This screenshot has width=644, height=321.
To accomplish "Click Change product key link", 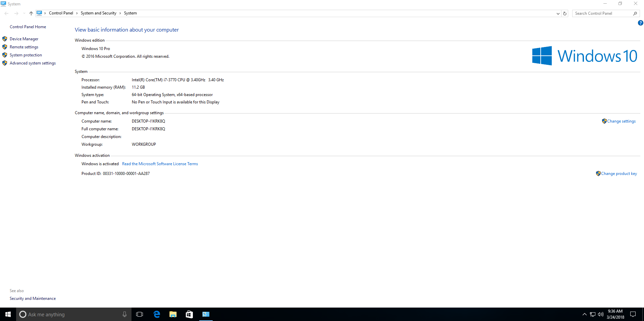I will click(x=619, y=174).
